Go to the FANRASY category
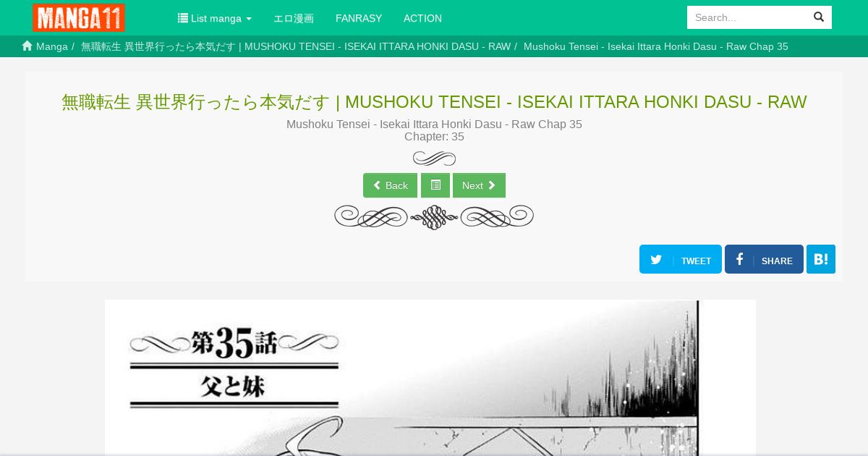This screenshot has height=456, width=868. click(x=359, y=18)
